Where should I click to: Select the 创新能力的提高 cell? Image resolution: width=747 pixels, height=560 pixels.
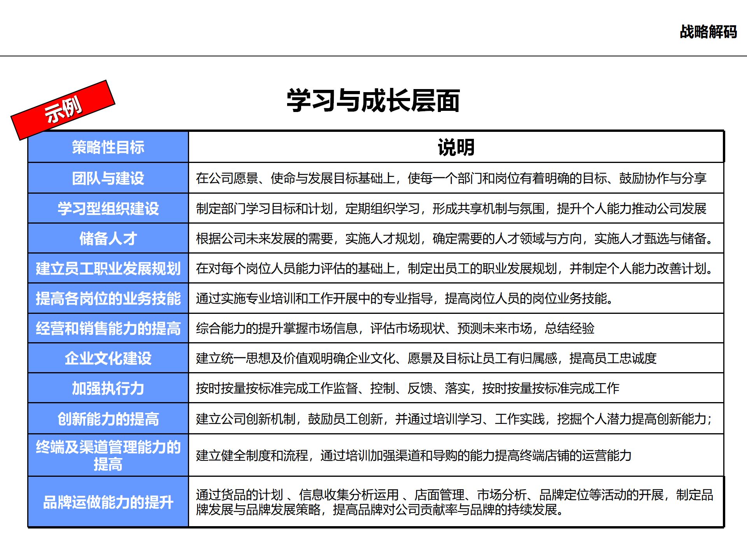point(108,419)
